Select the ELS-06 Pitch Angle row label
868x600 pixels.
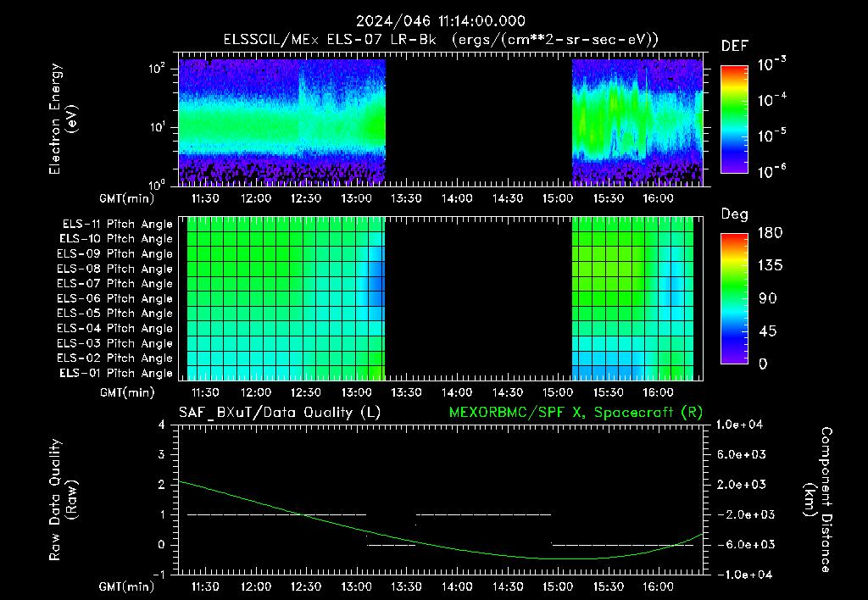(115, 298)
